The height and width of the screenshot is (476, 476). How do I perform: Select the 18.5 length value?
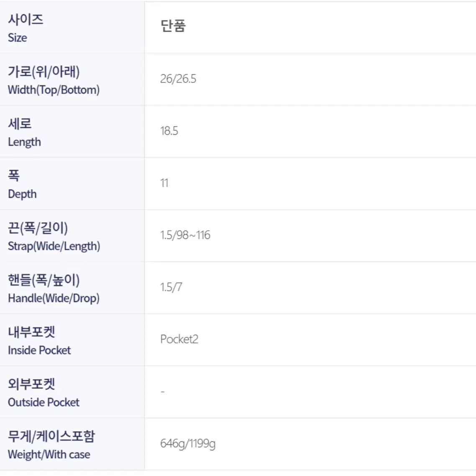tap(169, 131)
